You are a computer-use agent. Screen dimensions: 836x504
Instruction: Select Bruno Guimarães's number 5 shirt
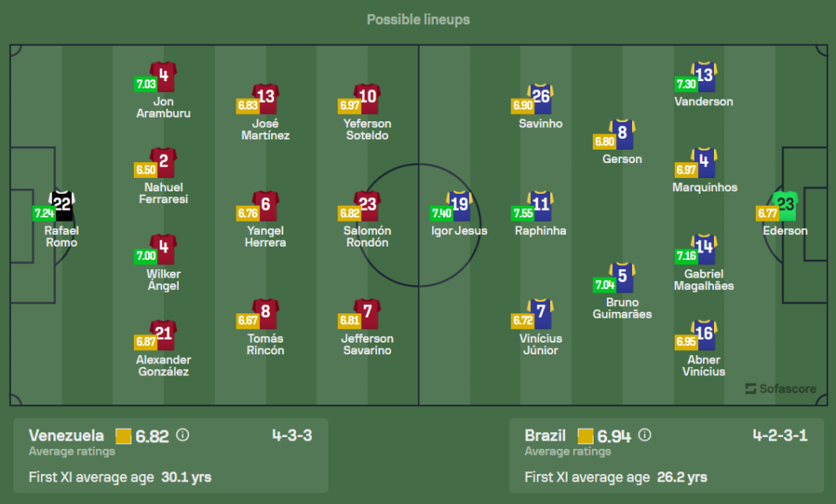[622, 276]
